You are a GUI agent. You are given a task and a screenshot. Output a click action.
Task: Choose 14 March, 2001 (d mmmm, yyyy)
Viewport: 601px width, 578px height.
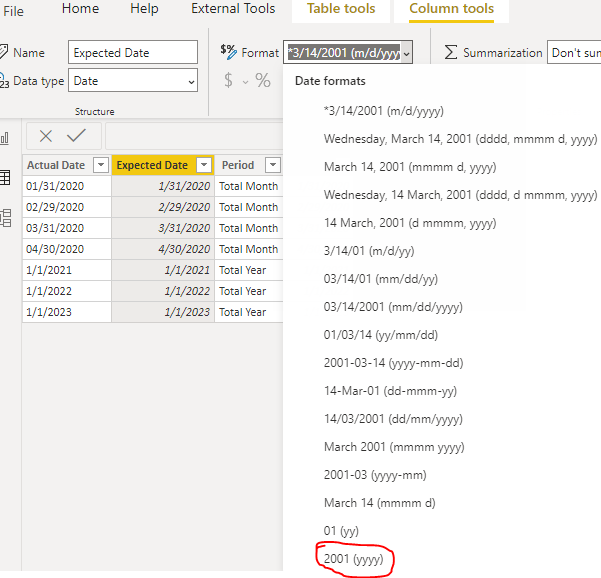(x=410, y=223)
